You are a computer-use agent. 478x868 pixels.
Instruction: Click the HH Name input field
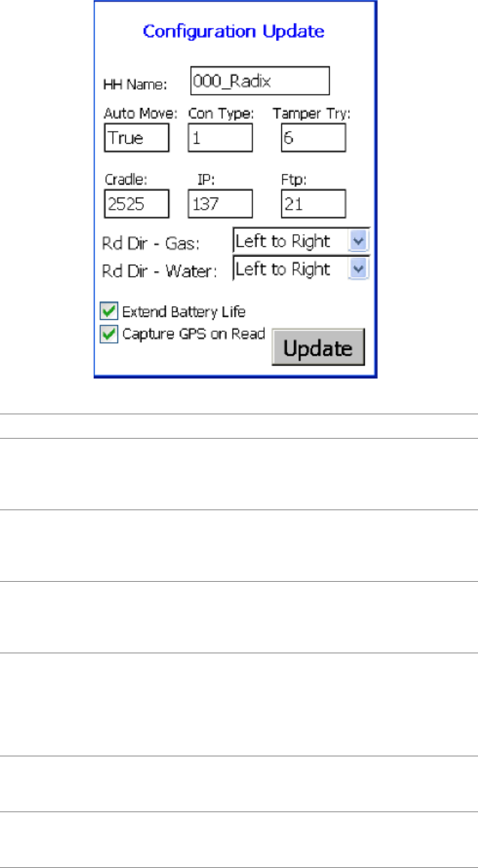click(260, 81)
